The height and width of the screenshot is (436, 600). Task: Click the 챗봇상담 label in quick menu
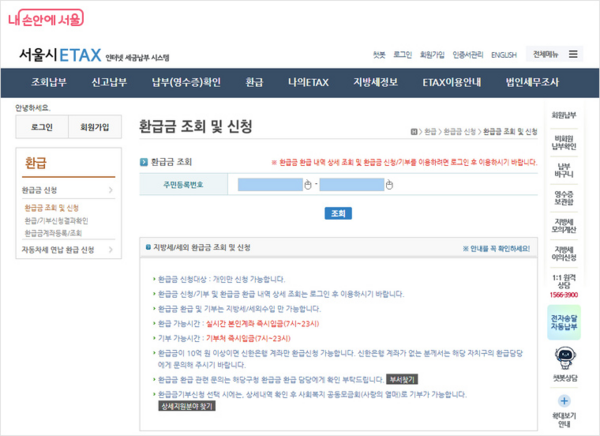point(565,378)
